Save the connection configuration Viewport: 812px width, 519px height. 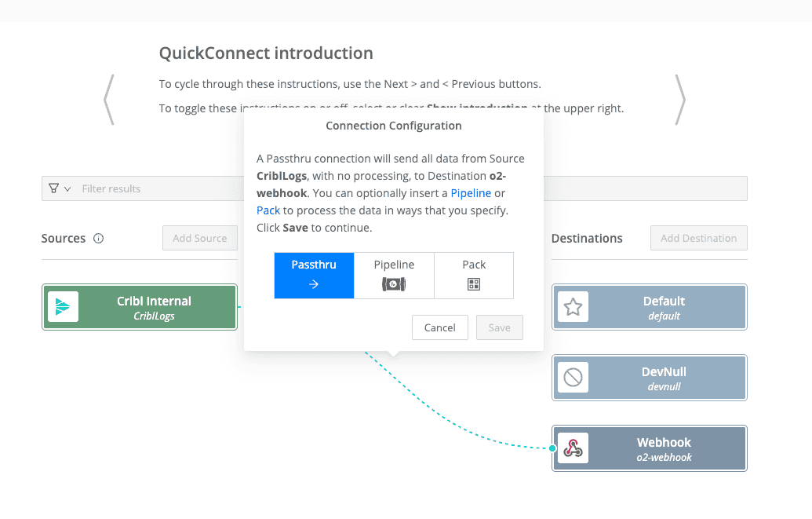500,327
